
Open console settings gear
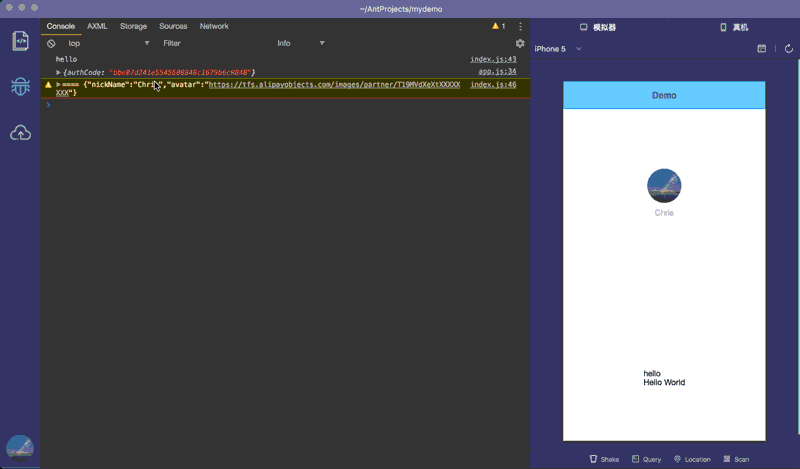pyautogui.click(x=520, y=44)
